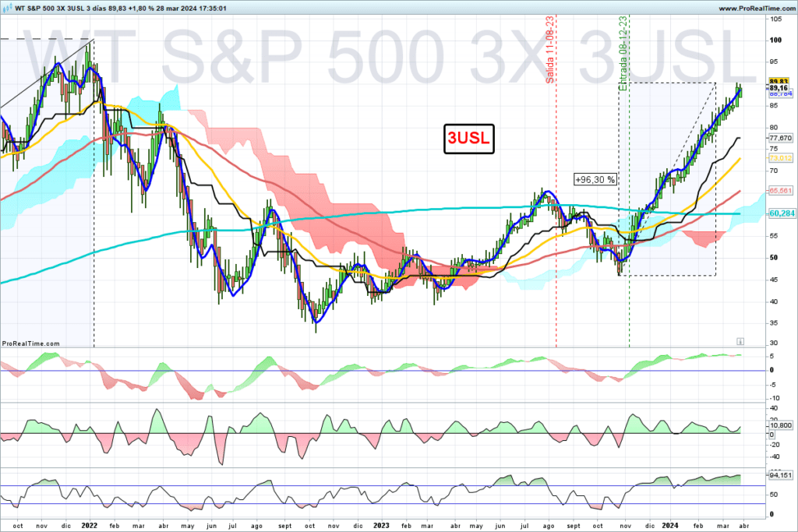Screen dimensions: 798x532
Task: Click the ProRealTime.com text at chart bottom-left
Action: coord(30,344)
